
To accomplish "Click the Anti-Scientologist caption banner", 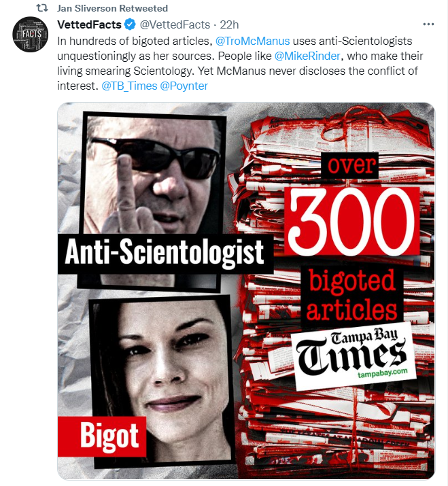I will coord(165,254).
